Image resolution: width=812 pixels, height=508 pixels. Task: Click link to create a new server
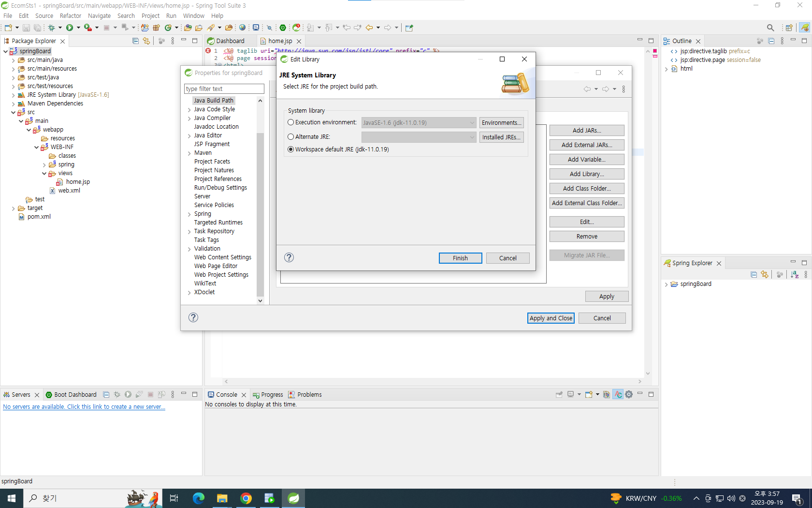pyautogui.click(x=84, y=407)
